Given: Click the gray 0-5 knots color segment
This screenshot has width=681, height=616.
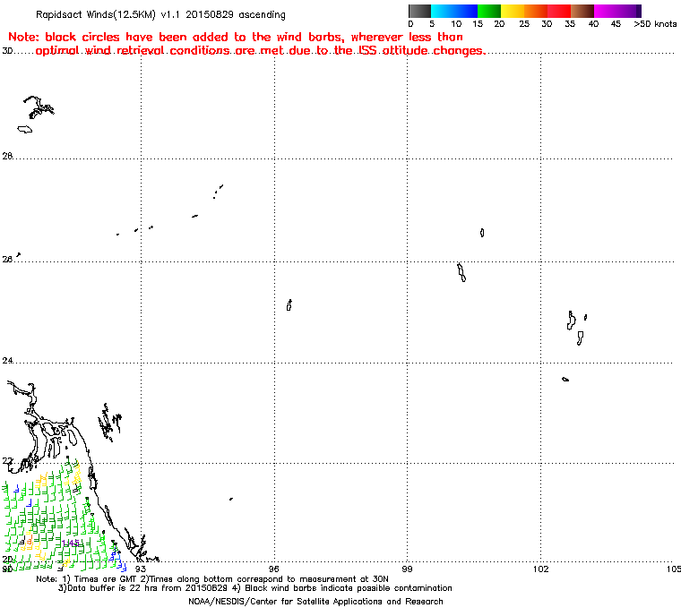Looking at the screenshot, I should [420, 11].
